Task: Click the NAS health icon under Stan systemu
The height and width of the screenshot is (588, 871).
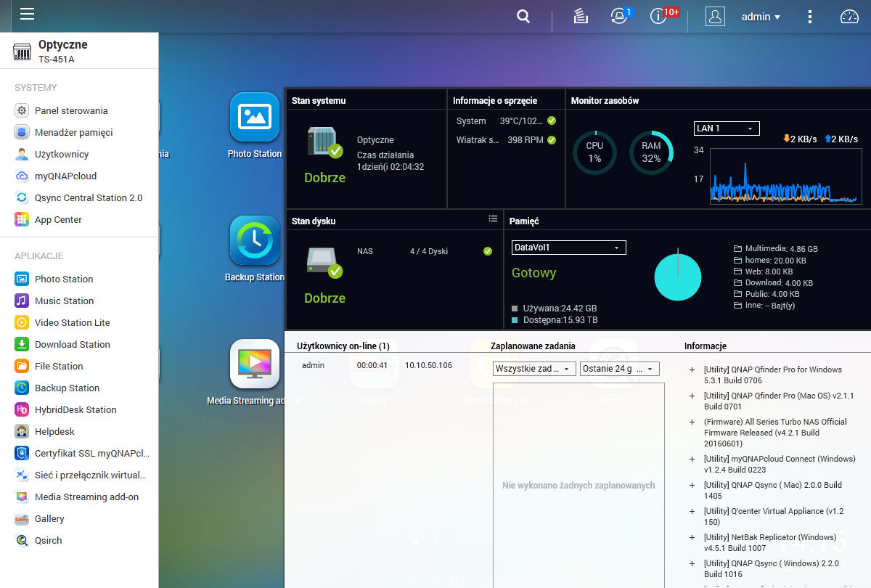Action: 324,142
